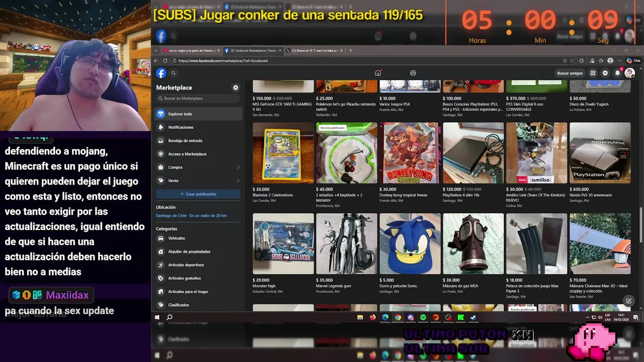
Task: Click the Explorar todo icon
Action: coord(160,114)
